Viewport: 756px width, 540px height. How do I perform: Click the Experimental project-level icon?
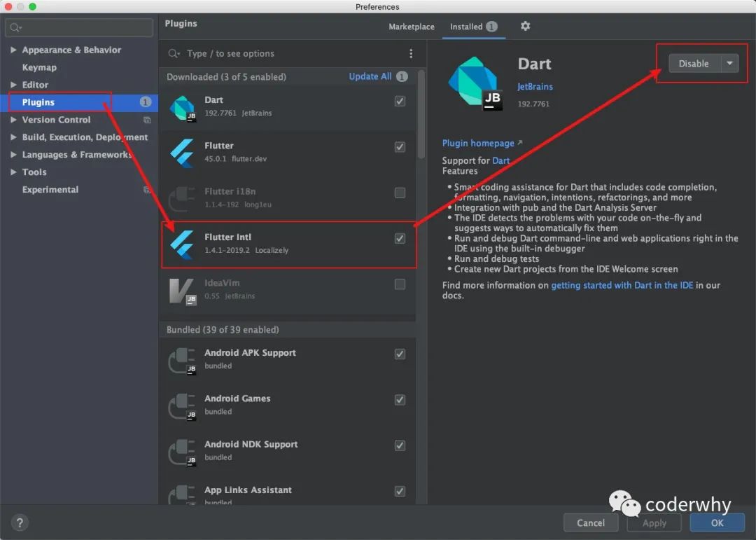click(147, 190)
